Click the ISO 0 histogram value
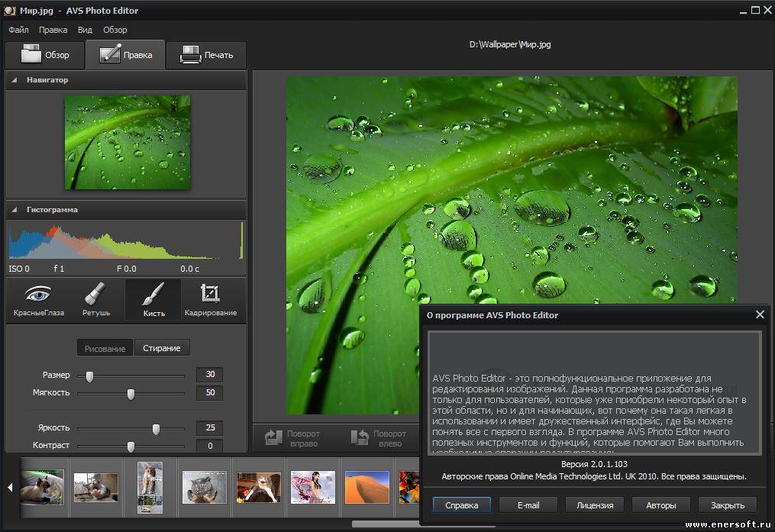The height and width of the screenshot is (532, 775). [x=19, y=269]
